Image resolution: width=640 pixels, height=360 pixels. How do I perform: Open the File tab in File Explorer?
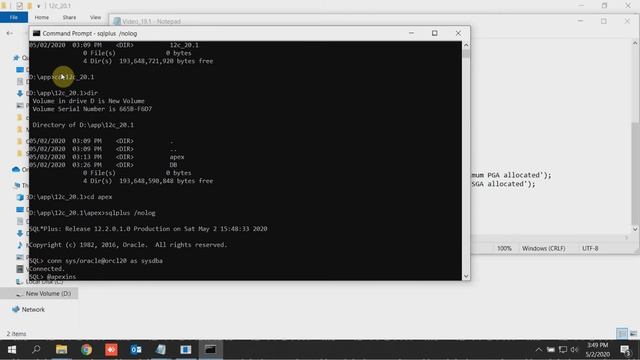[x=14, y=18]
